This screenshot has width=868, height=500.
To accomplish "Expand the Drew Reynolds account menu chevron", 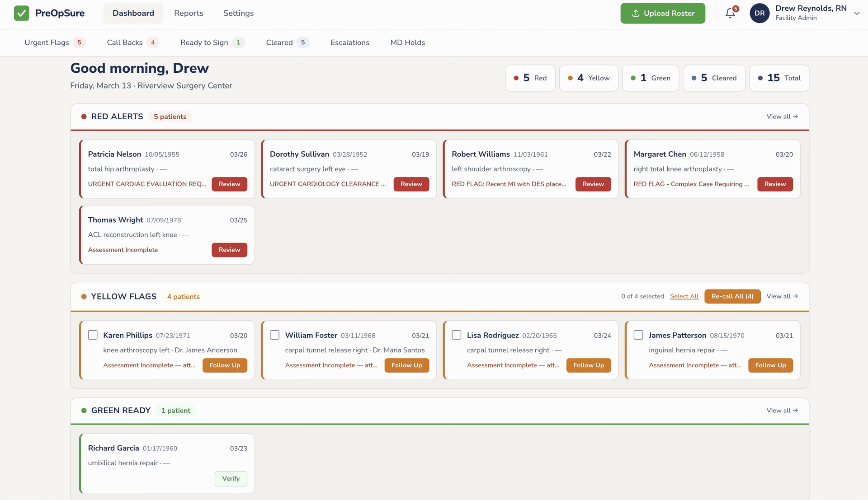I will point(857,13).
